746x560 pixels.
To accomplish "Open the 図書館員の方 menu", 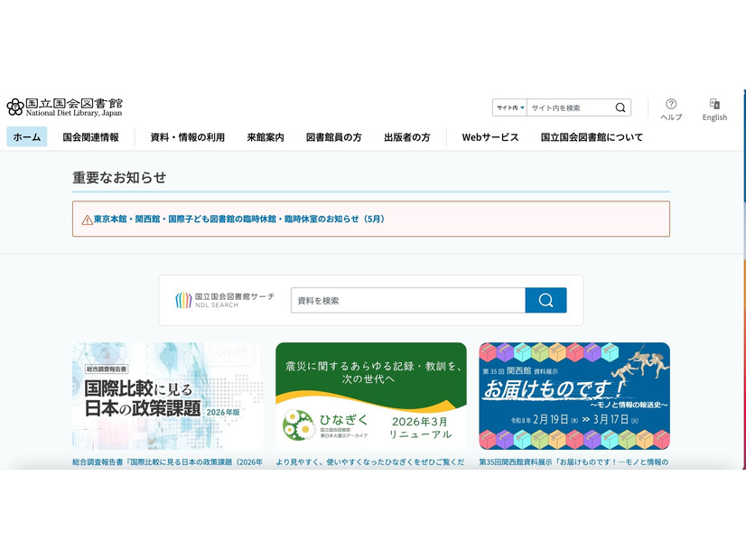I will (333, 137).
